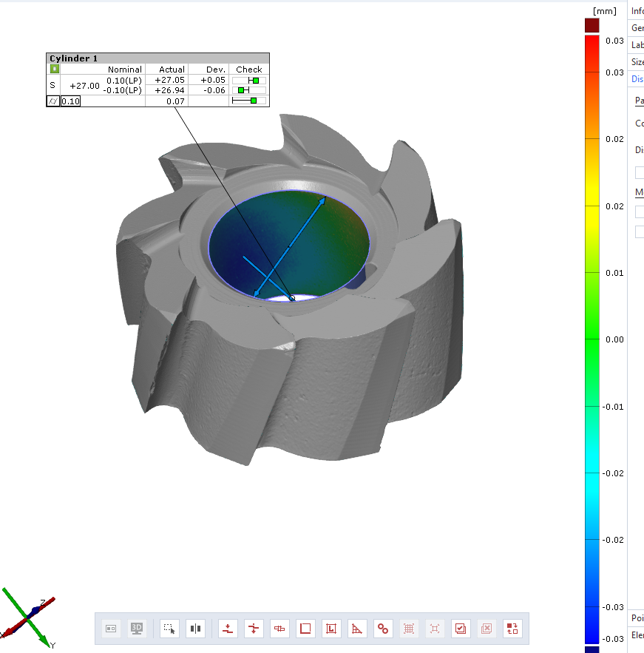Expand the Poi section at panel bottom
Screen dimensions: 644x653
point(637,618)
